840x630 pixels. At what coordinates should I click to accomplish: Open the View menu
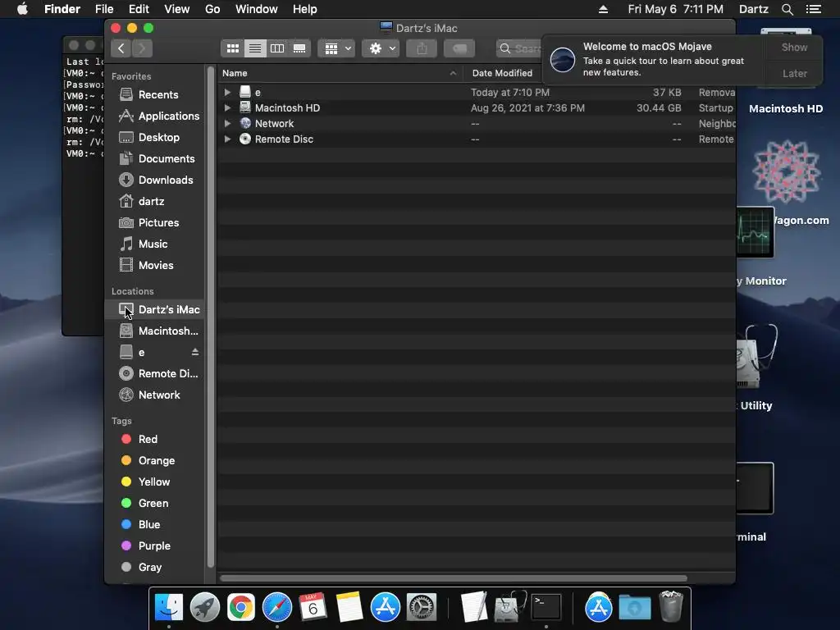click(177, 9)
